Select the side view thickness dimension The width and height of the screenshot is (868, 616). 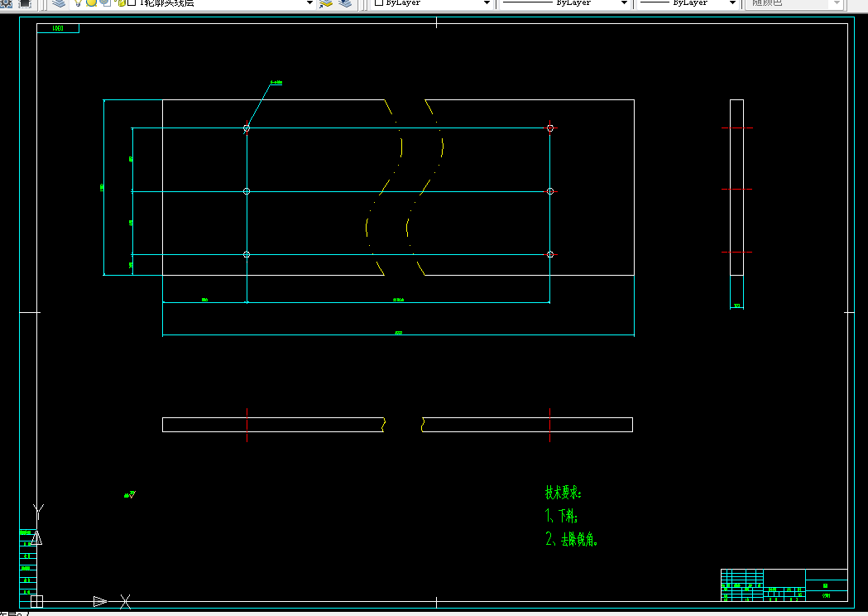point(736,306)
